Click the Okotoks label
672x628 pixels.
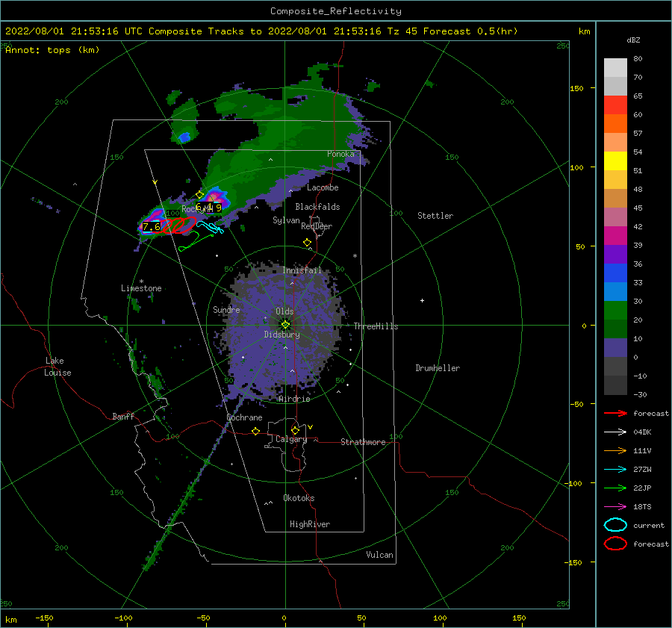pyautogui.click(x=299, y=498)
